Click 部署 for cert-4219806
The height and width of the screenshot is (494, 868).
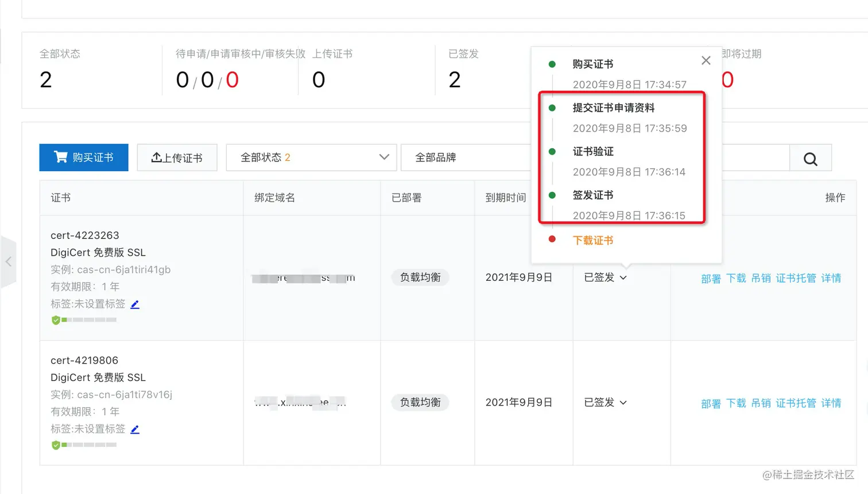point(711,403)
